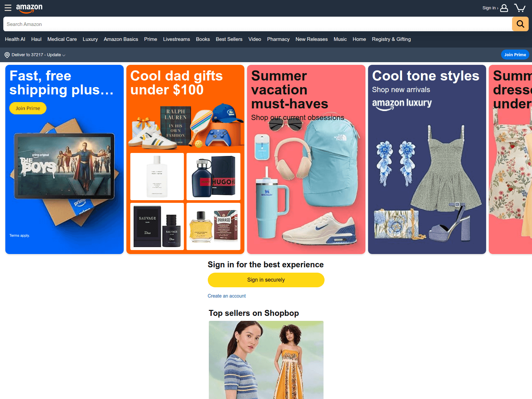Viewport: 532px width, 399px height.
Task: Click 'Shop our current obsessions' text
Action: pos(298,118)
